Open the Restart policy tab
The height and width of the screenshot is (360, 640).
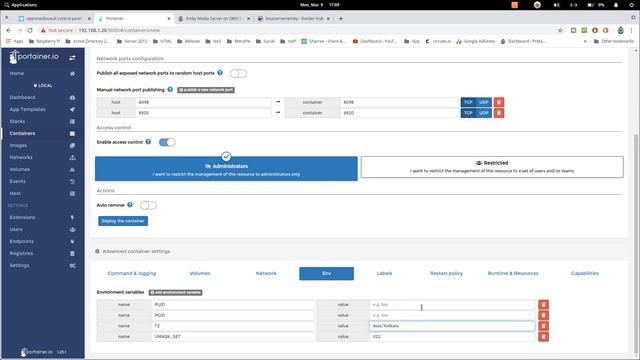(x=447, y=273)
